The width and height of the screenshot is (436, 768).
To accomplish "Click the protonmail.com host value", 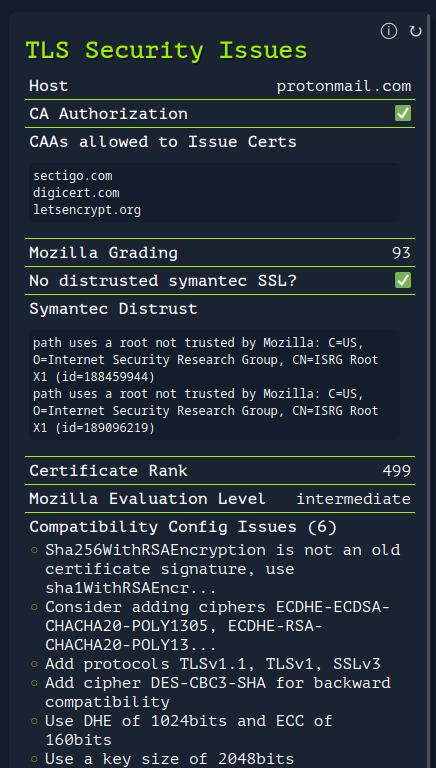I will (x=343, y=87).
